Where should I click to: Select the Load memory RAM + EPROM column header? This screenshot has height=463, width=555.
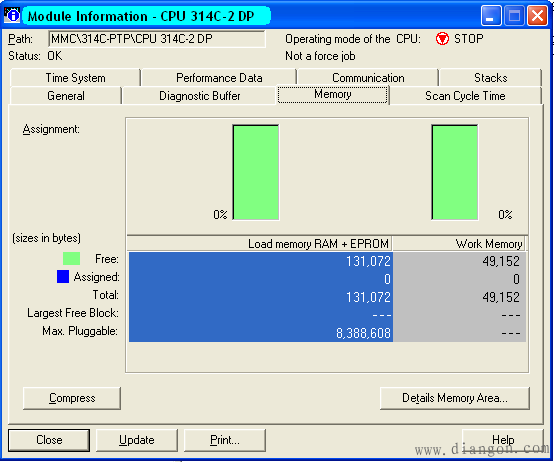pos(259,244)
